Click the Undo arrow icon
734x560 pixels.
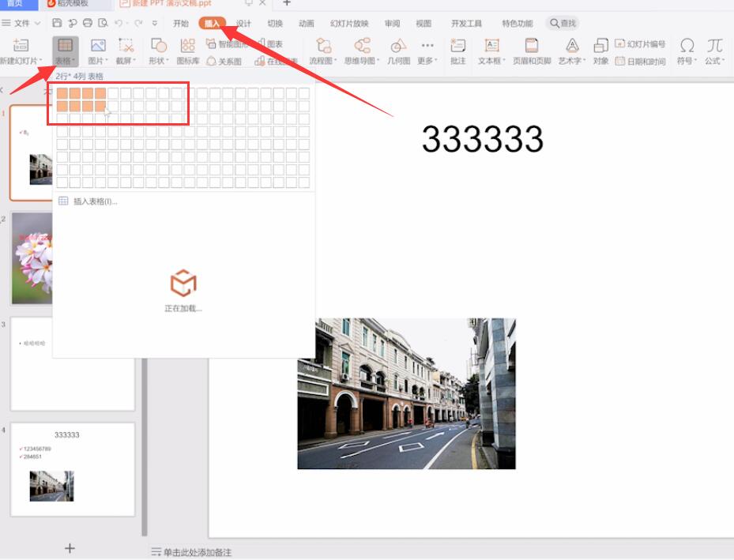[x=119, y=23]
